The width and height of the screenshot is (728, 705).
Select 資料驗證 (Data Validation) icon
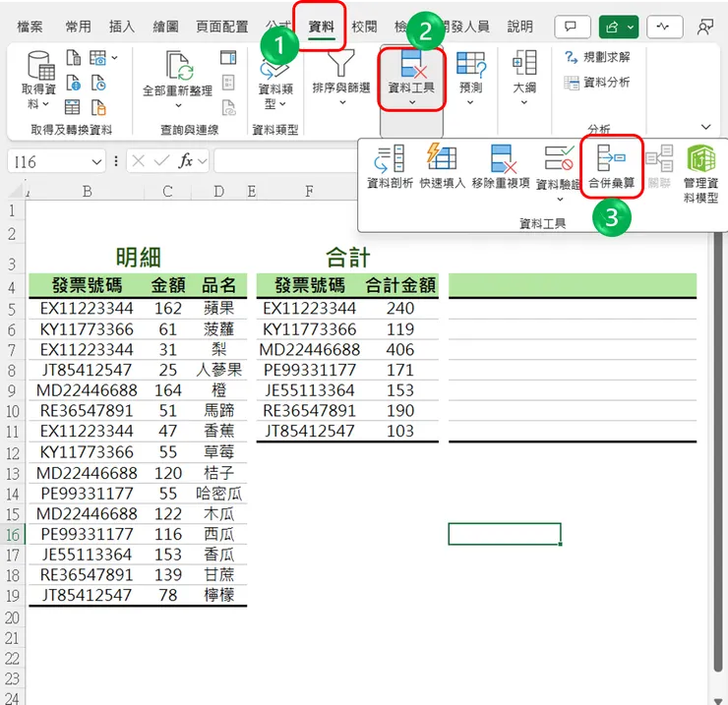pos(559,158)
